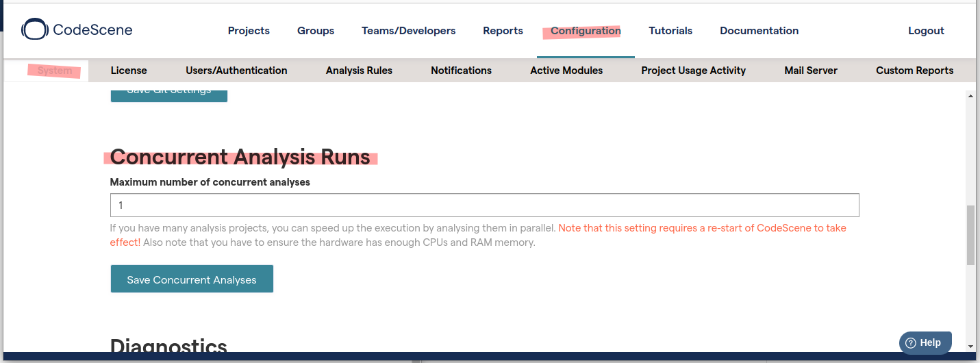Open the Help widget

point(925,342)
